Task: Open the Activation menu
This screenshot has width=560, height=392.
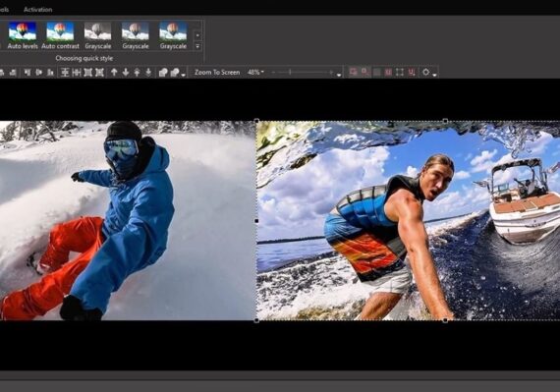Action: pos(38,10)
